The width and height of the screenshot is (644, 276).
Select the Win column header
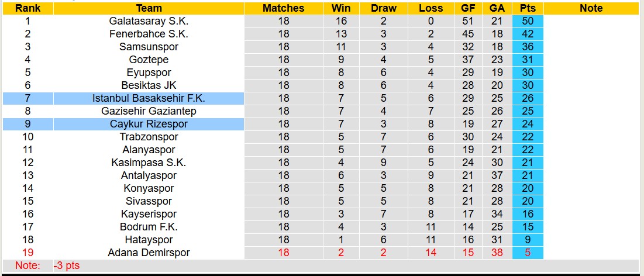pos(341,8)
